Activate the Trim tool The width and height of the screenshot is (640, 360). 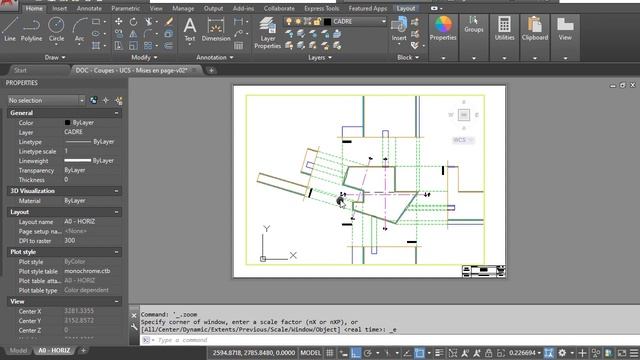pos(149,22)
